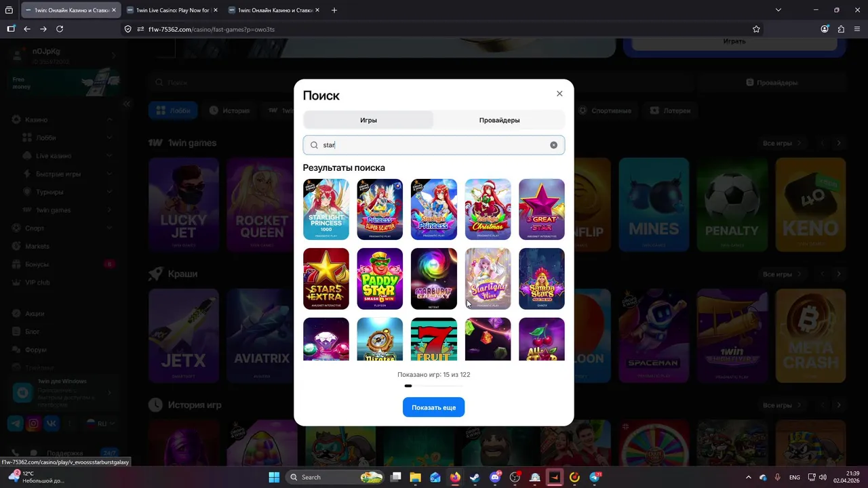This screenshot has height=488, width=868.
Task: Click the magnifier icon in search field
Action: coord(314,145)
